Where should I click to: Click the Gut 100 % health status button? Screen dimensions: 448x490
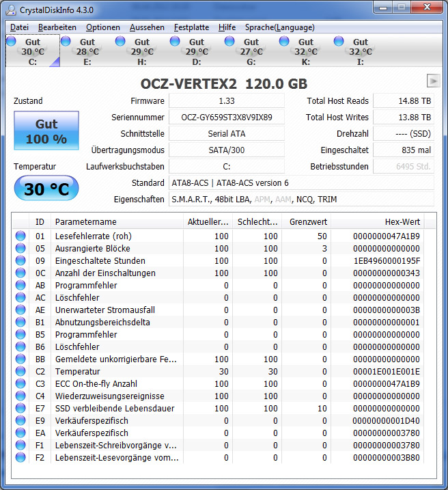(x=46, y=131)
